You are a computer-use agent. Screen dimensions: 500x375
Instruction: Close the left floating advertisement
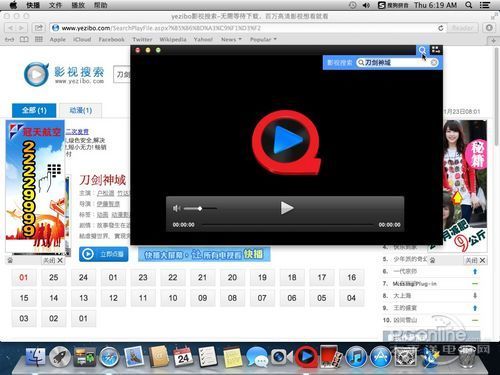coord(53,260)
